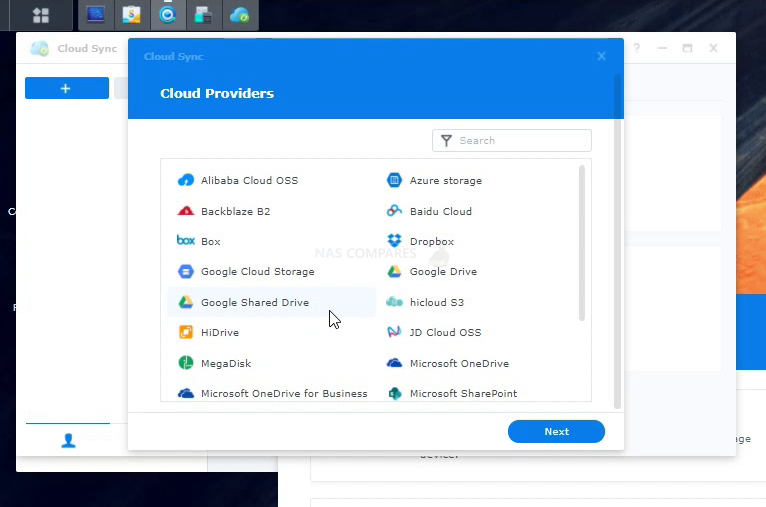Close the Cloud Providers dialog

point(601,56)
